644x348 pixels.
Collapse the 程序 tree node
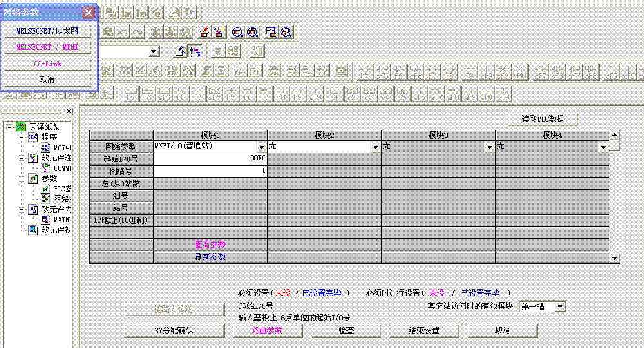click(x=21, y=137)
